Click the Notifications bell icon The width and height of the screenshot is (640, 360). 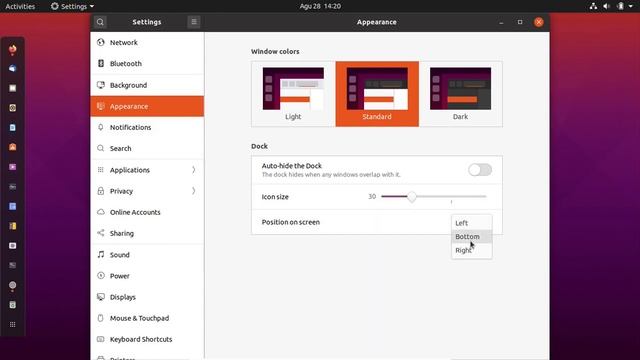pyautogui.click(x=101, y=127)
